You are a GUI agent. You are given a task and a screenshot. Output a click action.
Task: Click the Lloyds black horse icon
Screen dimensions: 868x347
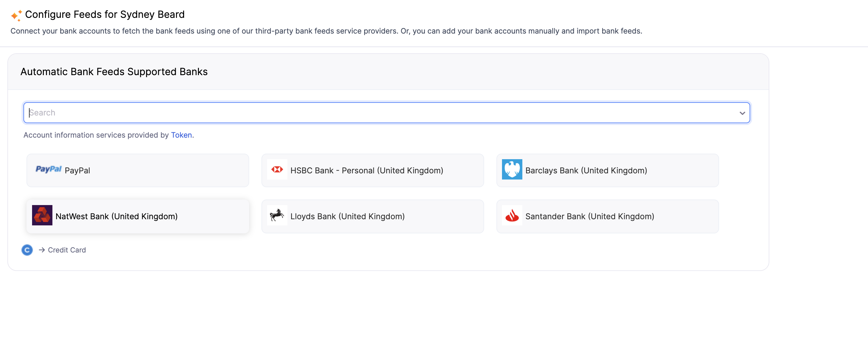(x=277, y=216)
